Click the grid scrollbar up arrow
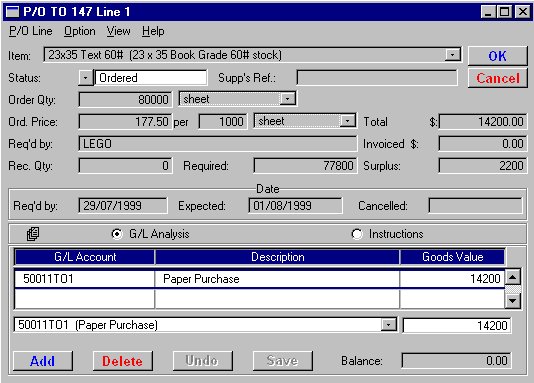 pyautogui.click(x=513, y=277)
